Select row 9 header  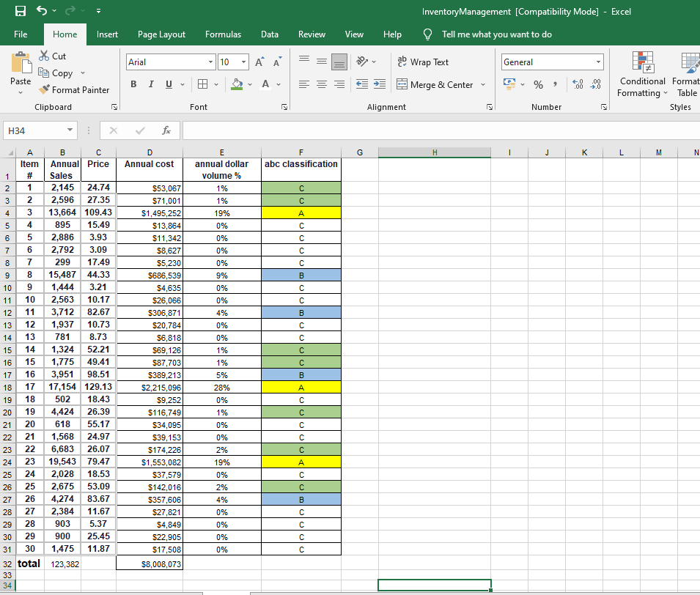(7, 276)
